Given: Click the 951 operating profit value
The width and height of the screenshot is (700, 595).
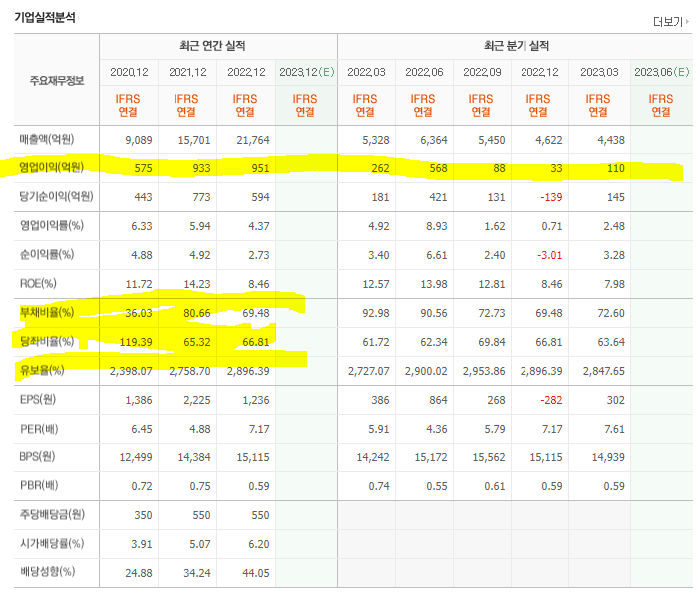Looking at the screenshot, I should (x=260, y=168).
